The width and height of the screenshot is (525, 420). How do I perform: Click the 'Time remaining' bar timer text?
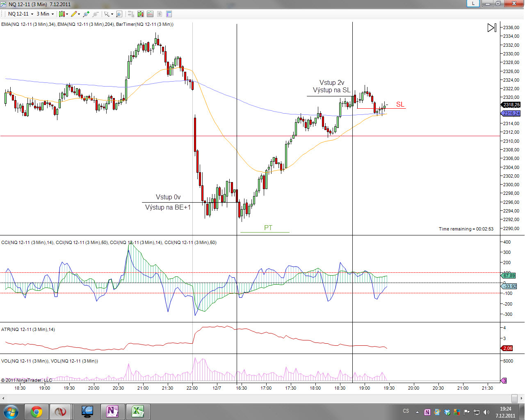tap(466, 229)
